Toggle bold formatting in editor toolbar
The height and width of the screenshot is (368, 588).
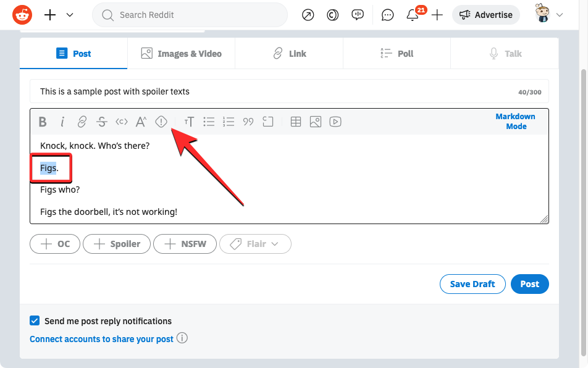[x=43, y=122]
